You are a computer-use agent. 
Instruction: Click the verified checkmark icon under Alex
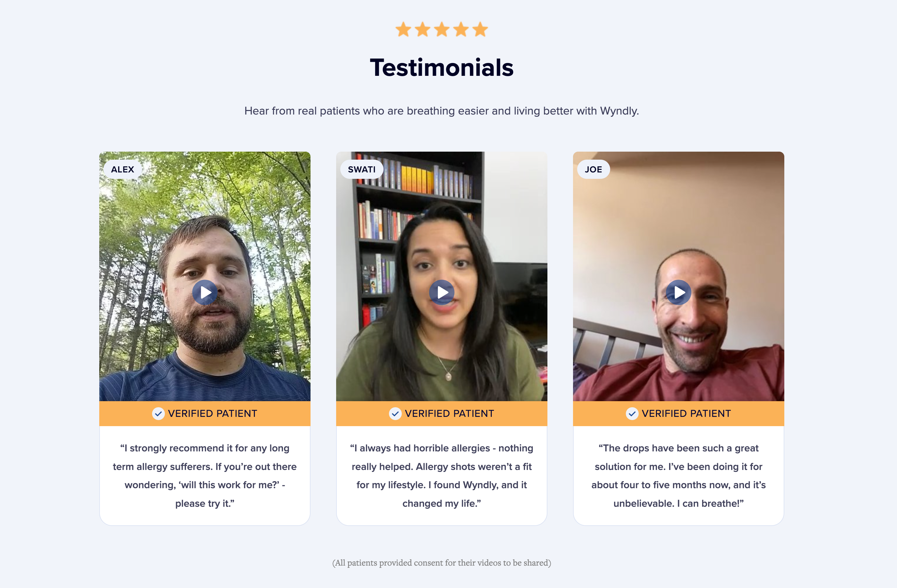(x=158, y=414)
